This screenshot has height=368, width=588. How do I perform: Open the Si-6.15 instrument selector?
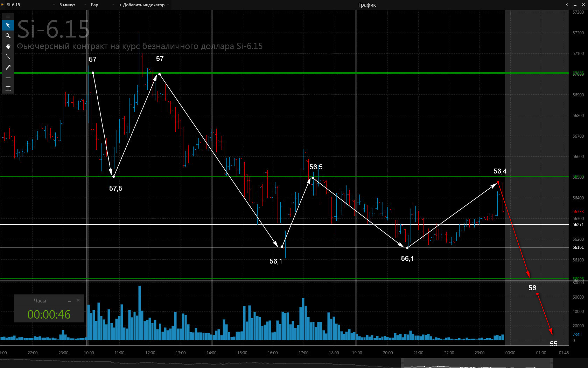(x=31, y=5)
